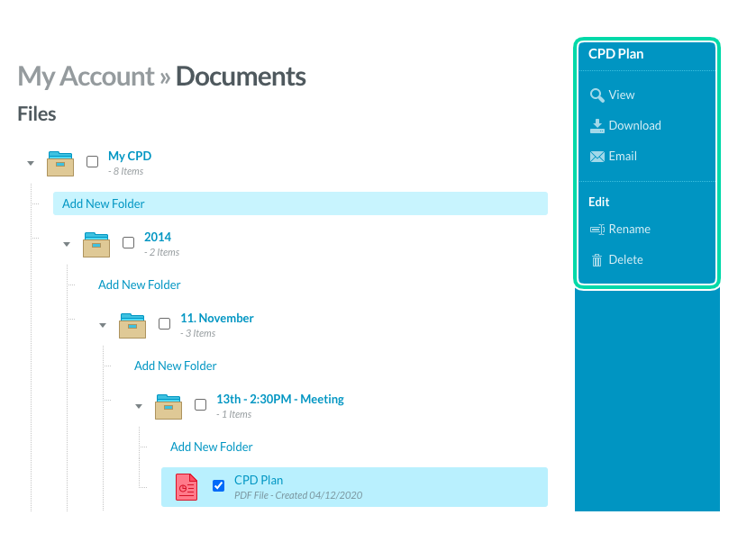Click the My CPD folder icon
Screen dimensions: 756x542
(60, 164)
